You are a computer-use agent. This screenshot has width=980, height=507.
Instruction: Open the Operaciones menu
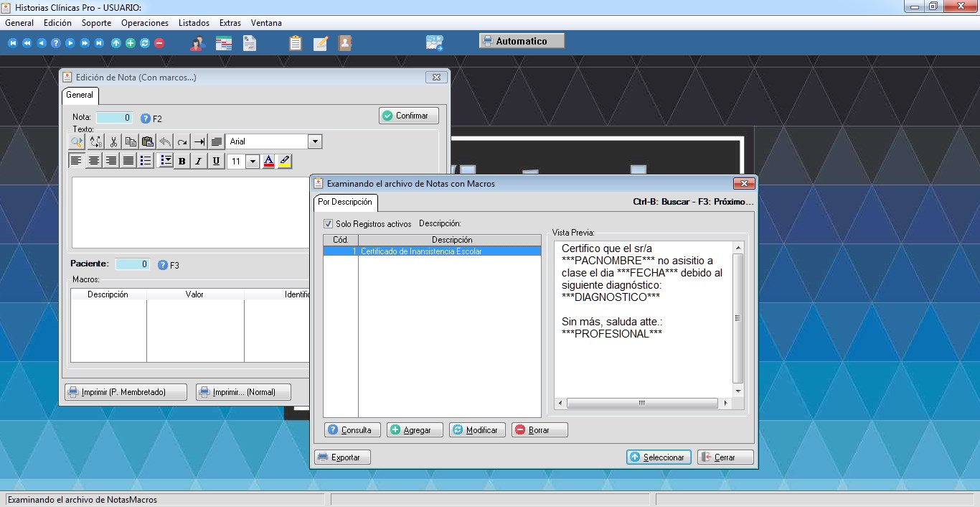pos(144,23)
